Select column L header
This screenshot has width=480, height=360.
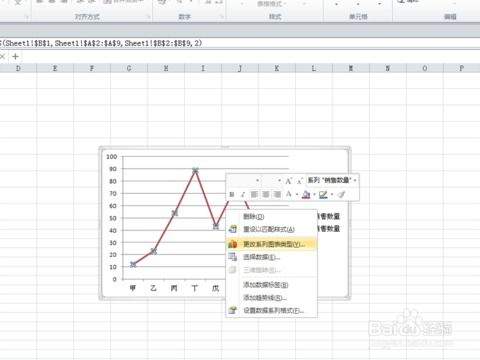(314, 68)
